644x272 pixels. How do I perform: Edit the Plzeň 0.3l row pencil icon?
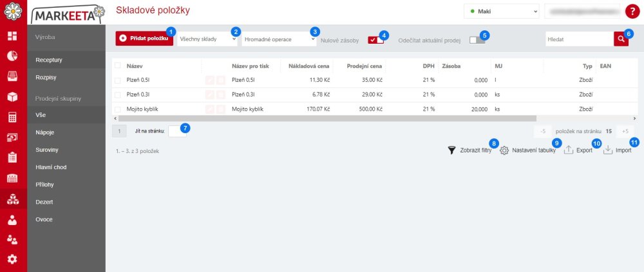[x=209, y=95]
